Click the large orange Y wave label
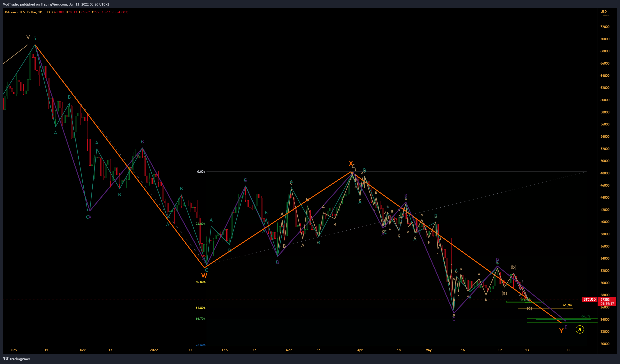The image size is (620, 364). [561, 331]
